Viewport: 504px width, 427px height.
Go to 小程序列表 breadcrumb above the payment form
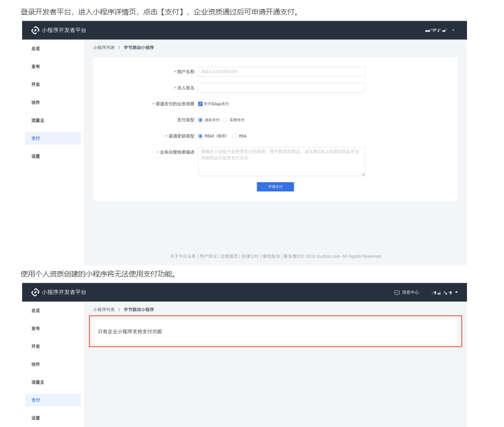104,48
